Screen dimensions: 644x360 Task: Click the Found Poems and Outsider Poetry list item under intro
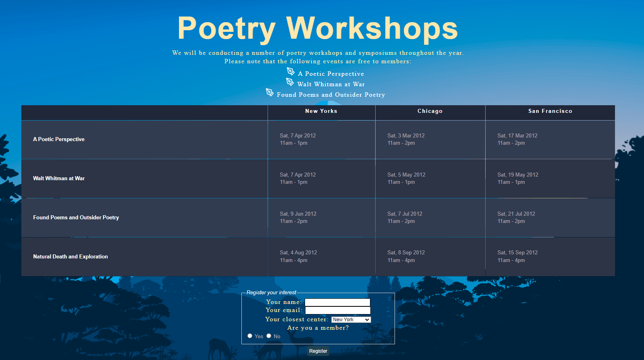click(x=331, y=95)
